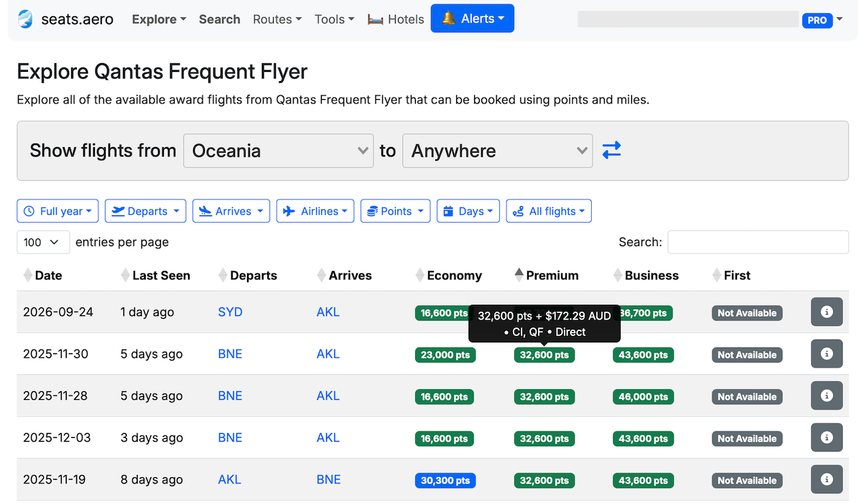Screen dimensions: 862x504
Task: Click the swap origin and destination arrows
Action: point(611,150)
